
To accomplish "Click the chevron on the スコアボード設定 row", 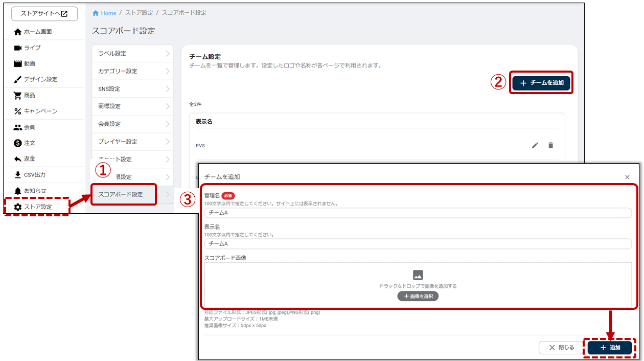I will tap(168, 194).
